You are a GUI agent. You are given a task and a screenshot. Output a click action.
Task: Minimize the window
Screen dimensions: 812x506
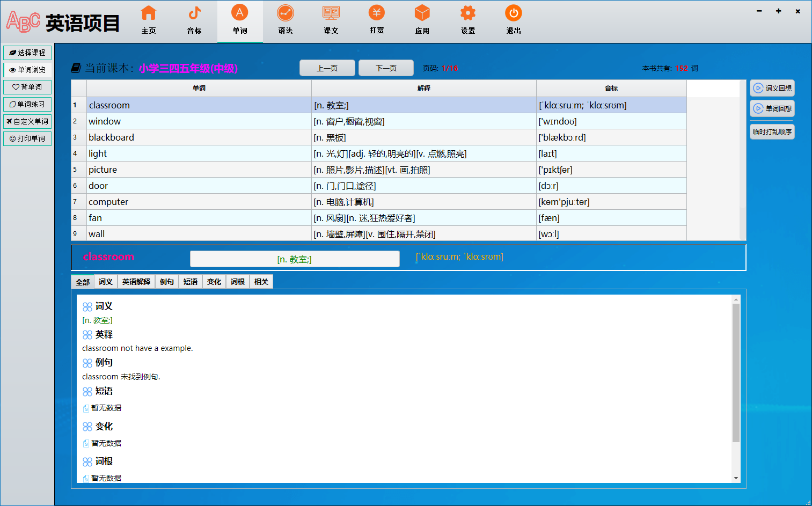tap(759, 11)
